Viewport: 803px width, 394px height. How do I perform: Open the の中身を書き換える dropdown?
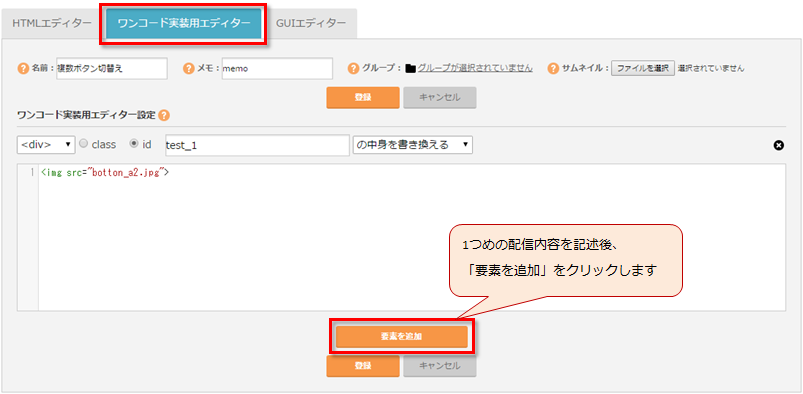tap(413, 145)
